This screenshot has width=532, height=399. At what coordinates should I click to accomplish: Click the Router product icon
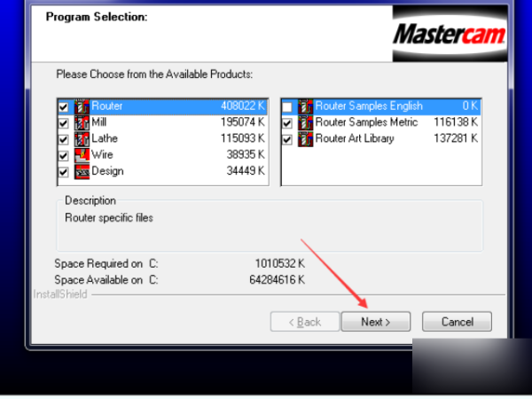[82, 106]
